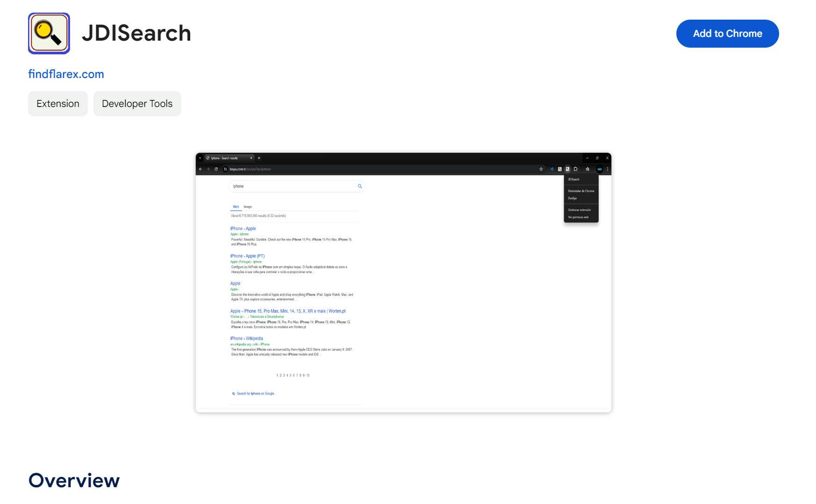
Task: Visit the findflarex.com link
Action: tap(66, 74)
